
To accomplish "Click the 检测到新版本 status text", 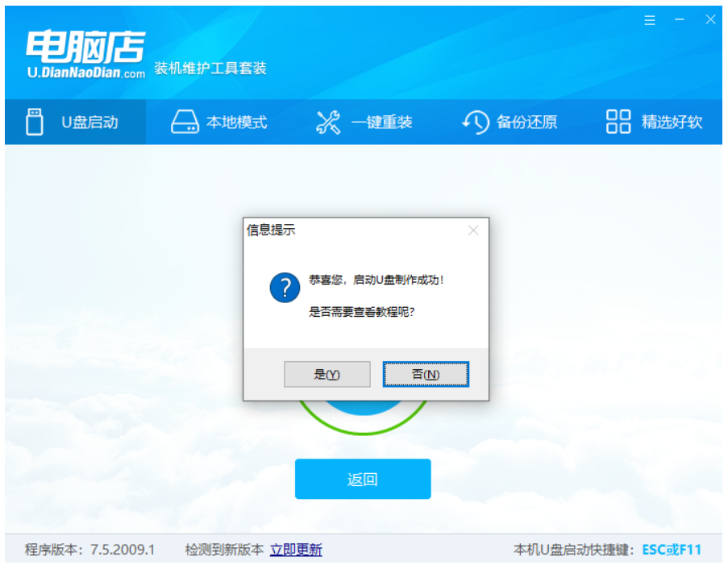I will pos(224,550).
